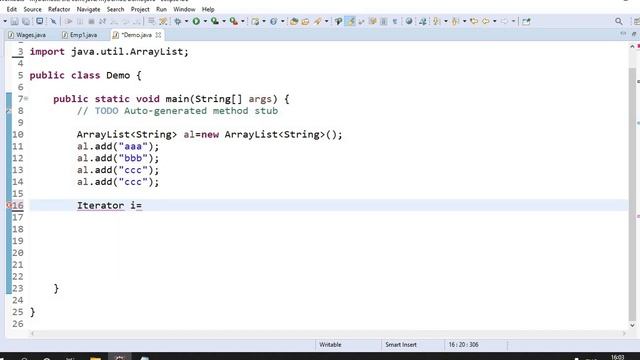640x360 pixels.
Task: Click the globe web browser icon
Action: click(409, 21)
